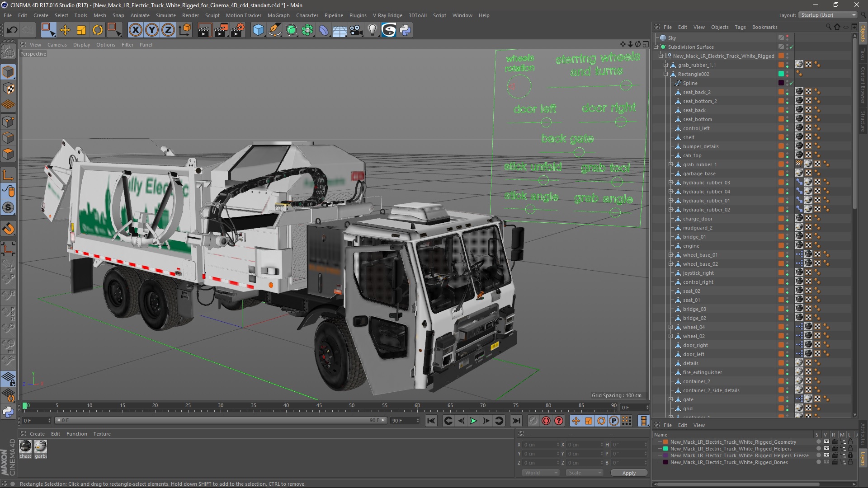Viewport: 868px width, 488px height.
Task: Click the Python icon in toolbar
Action: point(406,30)
